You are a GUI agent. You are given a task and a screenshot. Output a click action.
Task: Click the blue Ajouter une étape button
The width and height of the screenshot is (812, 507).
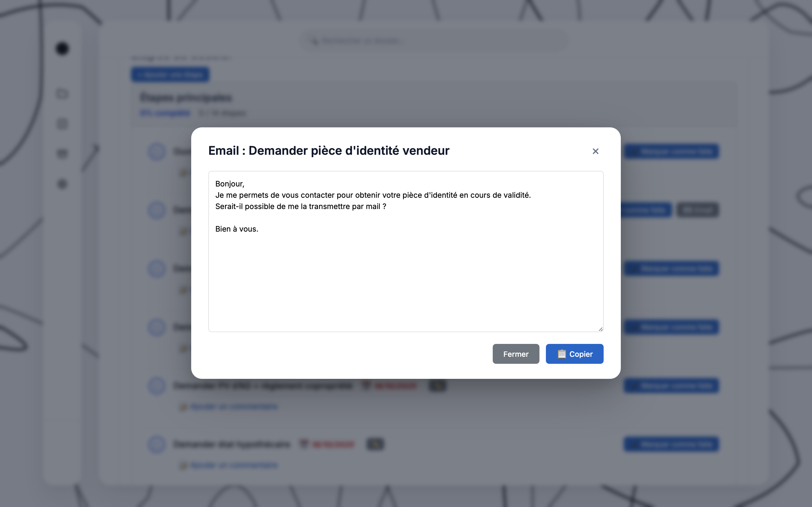point(170,74)
